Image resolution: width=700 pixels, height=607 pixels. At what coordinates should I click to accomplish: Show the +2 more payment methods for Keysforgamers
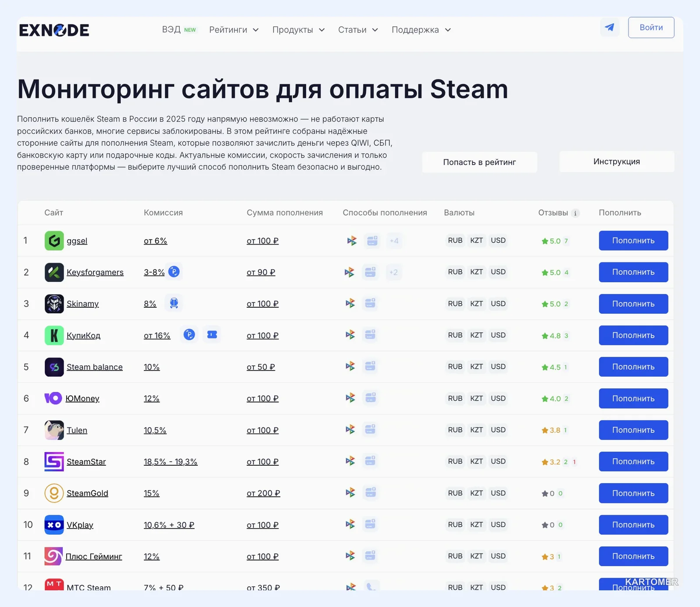pyautogui.click(x=394, y=272)
